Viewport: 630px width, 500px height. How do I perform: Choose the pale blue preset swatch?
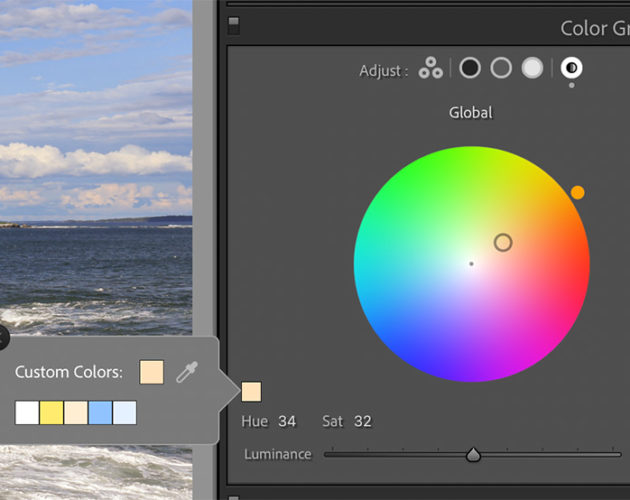click(125, 412)
